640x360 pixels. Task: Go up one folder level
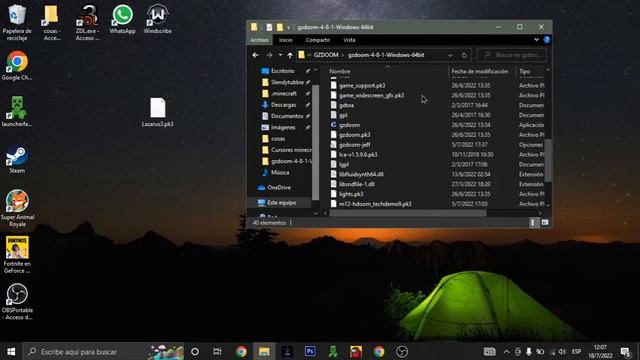click(x=290, y=55)
